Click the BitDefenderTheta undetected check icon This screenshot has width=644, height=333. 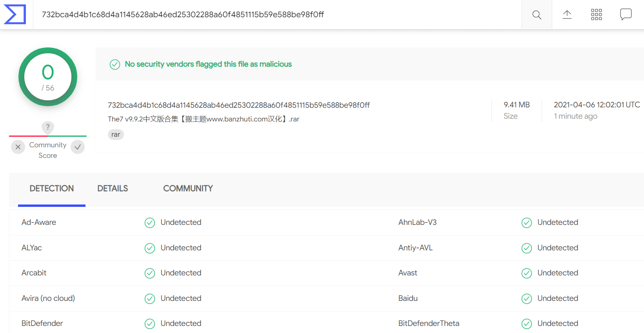(x=527, y=324)
